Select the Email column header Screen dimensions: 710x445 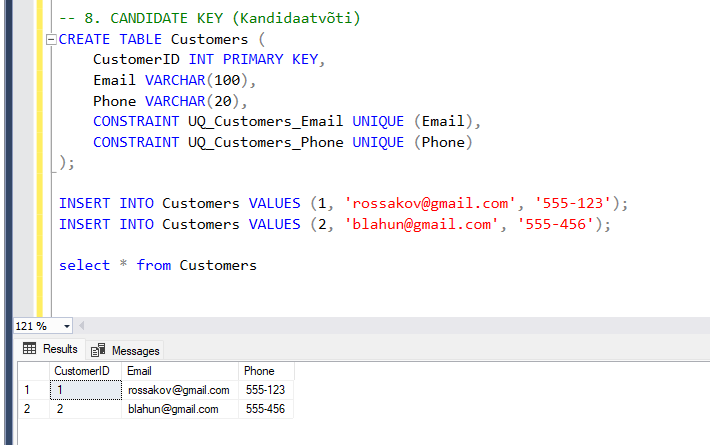click(180, 371)
